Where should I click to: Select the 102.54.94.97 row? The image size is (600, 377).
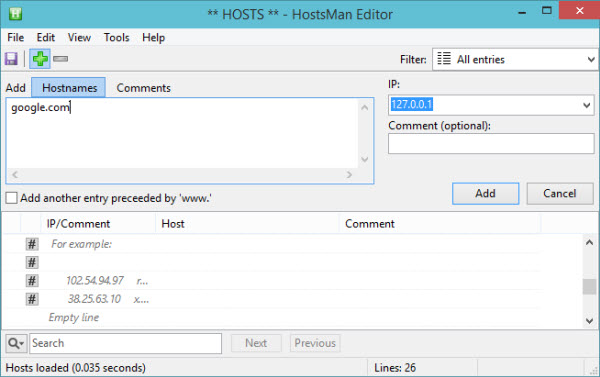272,281
